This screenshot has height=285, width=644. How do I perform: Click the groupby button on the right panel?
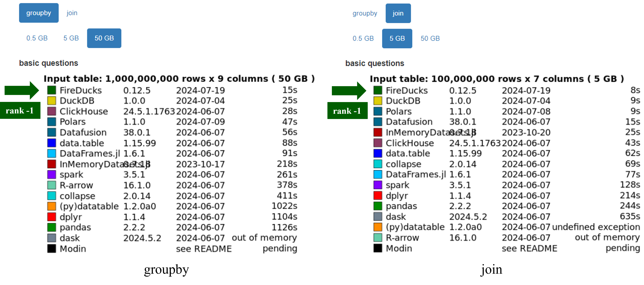pyautogui.click(x=365, y=13)
